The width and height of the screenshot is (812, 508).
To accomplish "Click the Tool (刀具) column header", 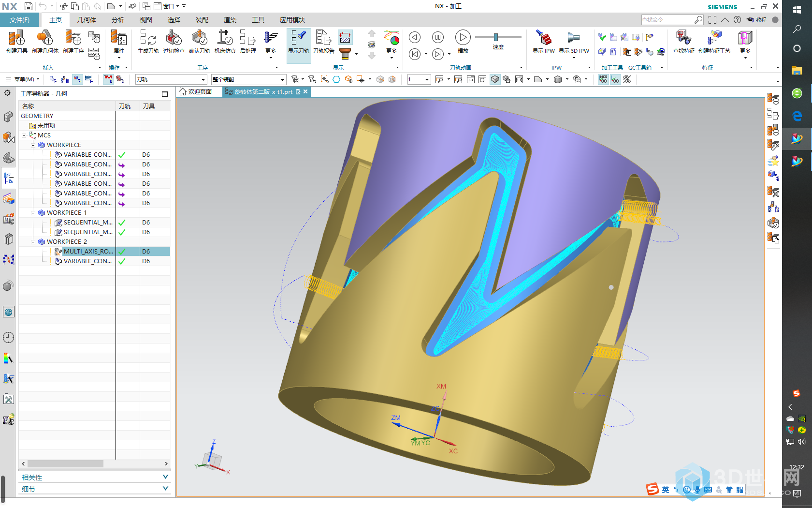I will [x=155, y=106].
